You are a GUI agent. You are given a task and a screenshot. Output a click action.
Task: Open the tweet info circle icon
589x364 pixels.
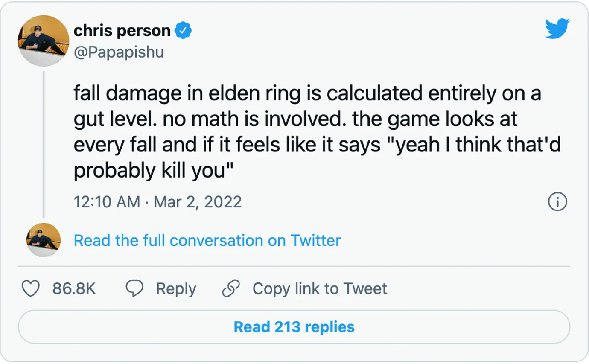coord(557,202)
